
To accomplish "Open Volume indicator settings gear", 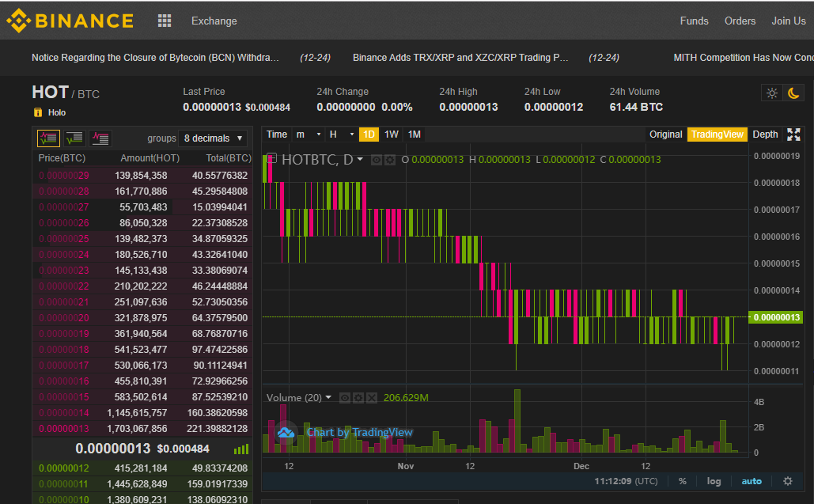I will click(358, 398).
